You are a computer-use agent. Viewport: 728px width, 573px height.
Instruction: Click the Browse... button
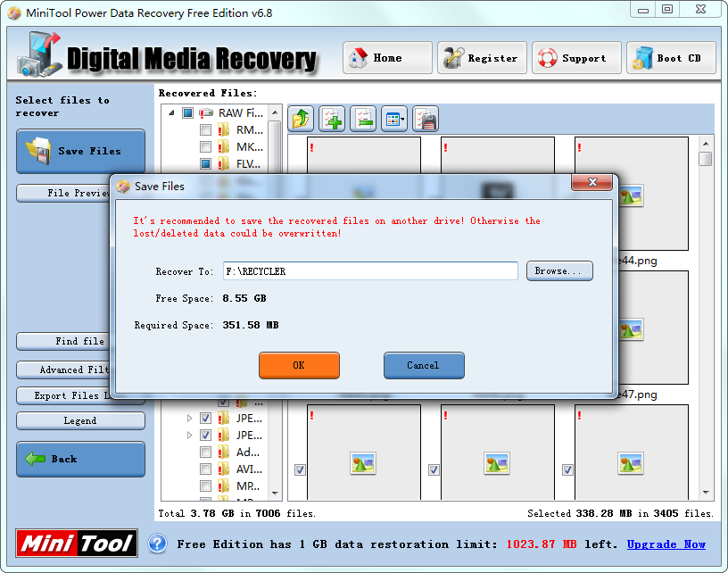tap(559, 270)
